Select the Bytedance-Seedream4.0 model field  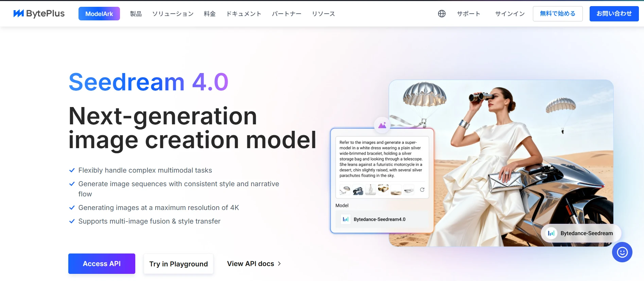(382, 219)
